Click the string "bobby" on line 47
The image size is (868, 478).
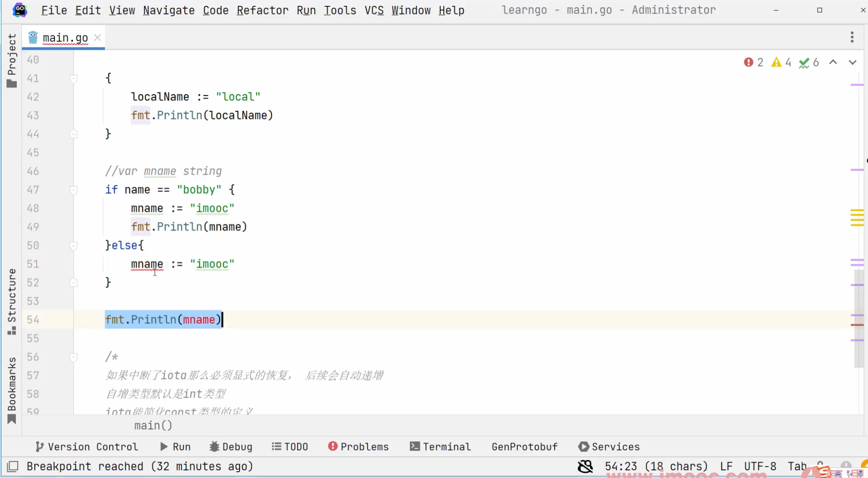click(199, 190)
